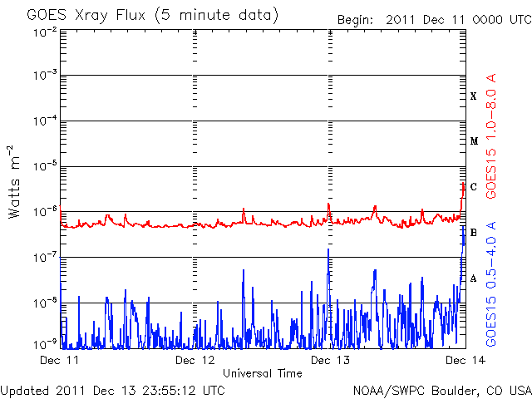532x399 pixels.
Task: Click the blue 'GOES15 0.5-4.0 A' legend label
Action: [x=491, y=284]
